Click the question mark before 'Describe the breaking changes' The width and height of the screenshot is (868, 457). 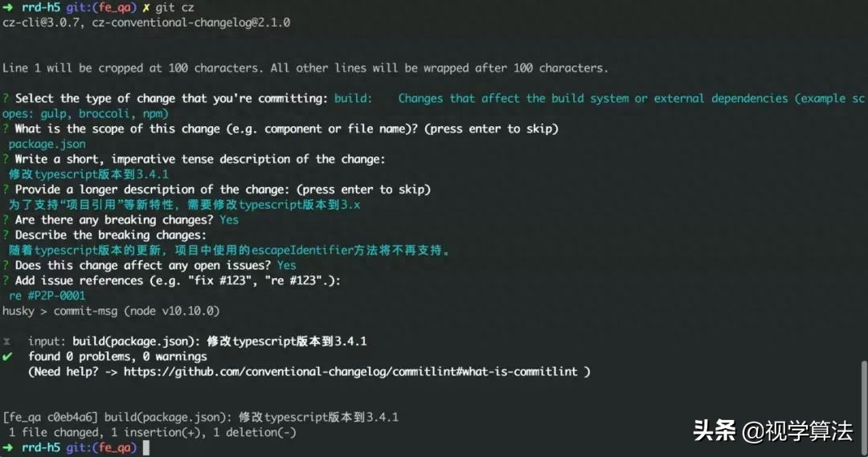pos(6,235)
